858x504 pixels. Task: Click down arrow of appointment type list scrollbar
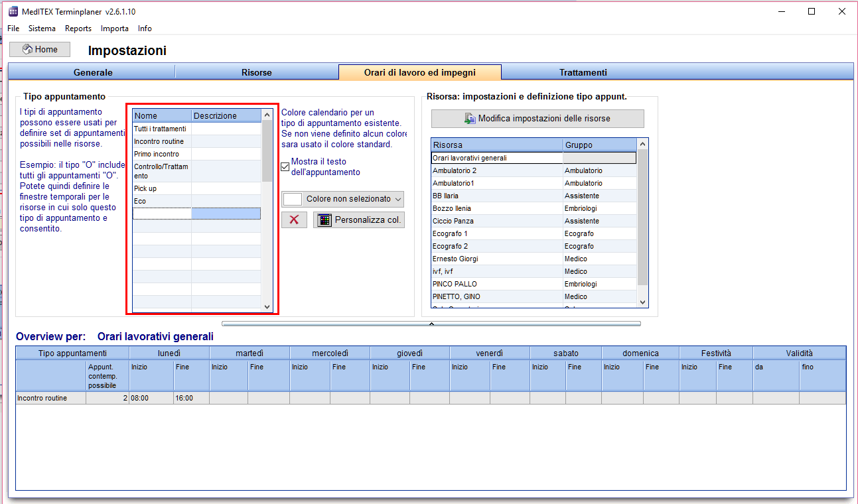click(267, 306)
